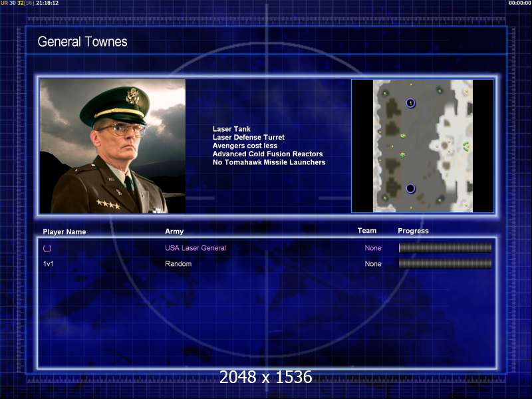
Task: Click the General Townes portrait image
Action: 112,146
